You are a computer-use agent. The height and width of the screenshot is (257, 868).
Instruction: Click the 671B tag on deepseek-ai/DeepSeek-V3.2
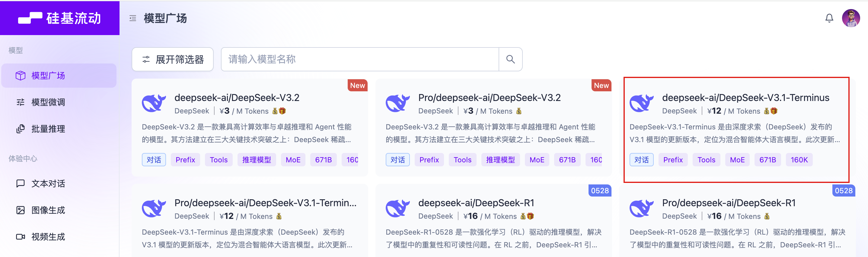(x=324, y=160)
